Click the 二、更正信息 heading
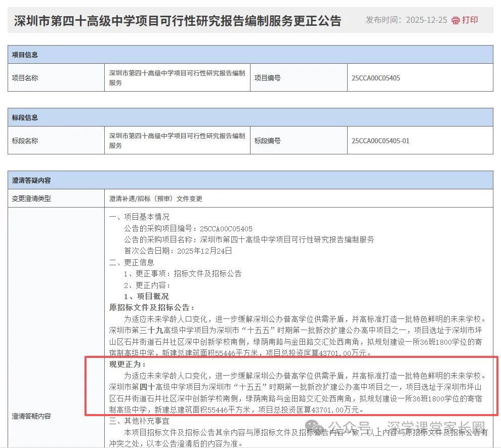Image resolution: width=501 pixels, height=448 pixels. coord(132,262)
